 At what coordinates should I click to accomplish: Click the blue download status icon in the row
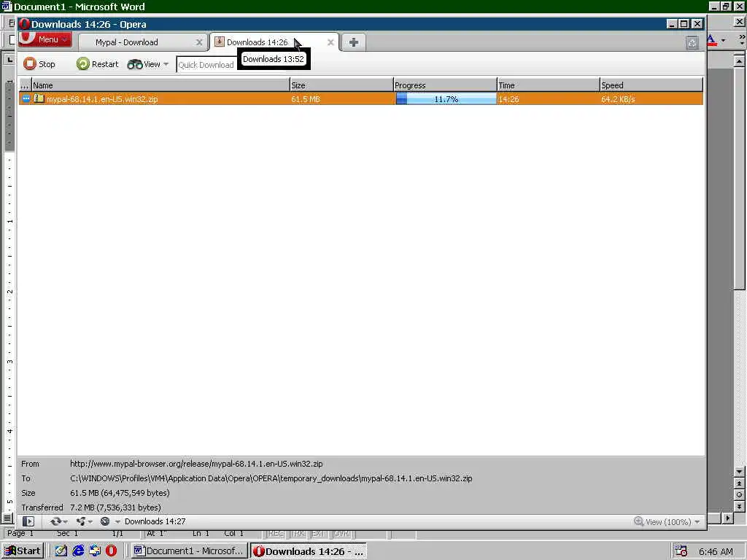coord(26,98)
